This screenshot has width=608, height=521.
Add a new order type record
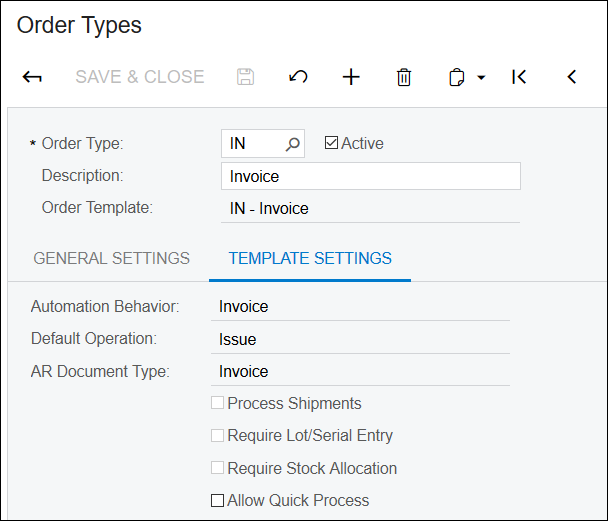pos(351,77)
